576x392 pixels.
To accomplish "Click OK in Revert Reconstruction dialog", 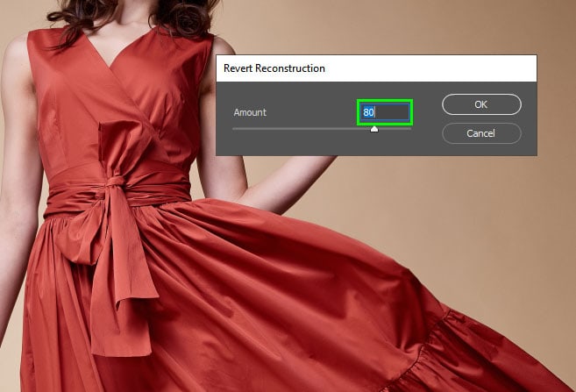I will 481,104.
